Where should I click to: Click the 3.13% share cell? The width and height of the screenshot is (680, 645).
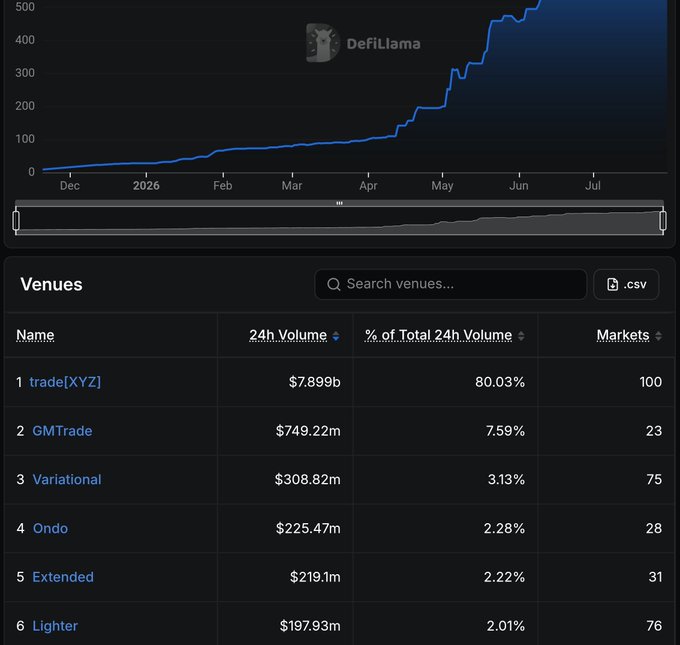click(506, 479)
